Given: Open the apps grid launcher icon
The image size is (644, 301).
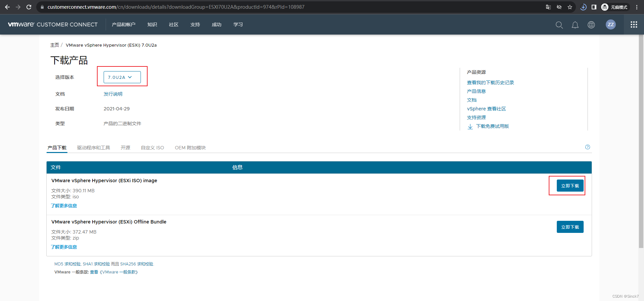Looking at the screenshot, I should (634, 24).
